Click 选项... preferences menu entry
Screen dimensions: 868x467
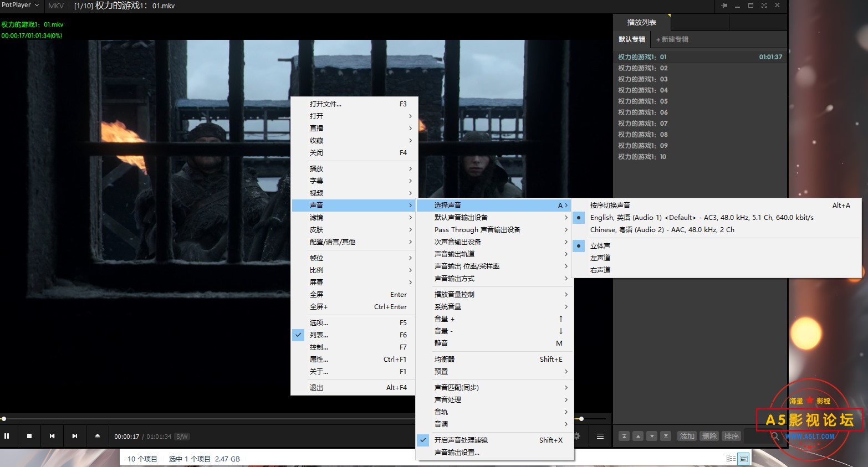tap(355, 323)
